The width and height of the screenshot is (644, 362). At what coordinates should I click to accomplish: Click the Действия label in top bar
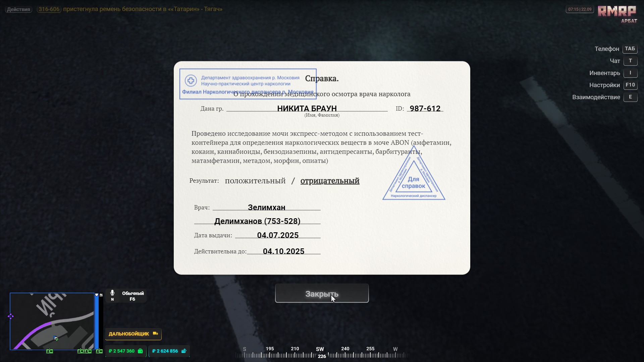(18, 9)
